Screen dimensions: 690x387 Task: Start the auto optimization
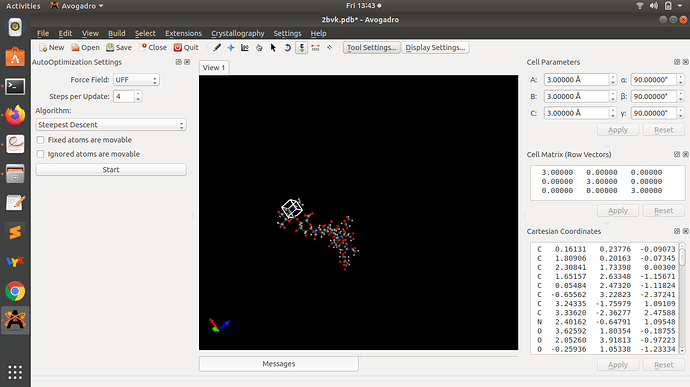pos(111,170)
